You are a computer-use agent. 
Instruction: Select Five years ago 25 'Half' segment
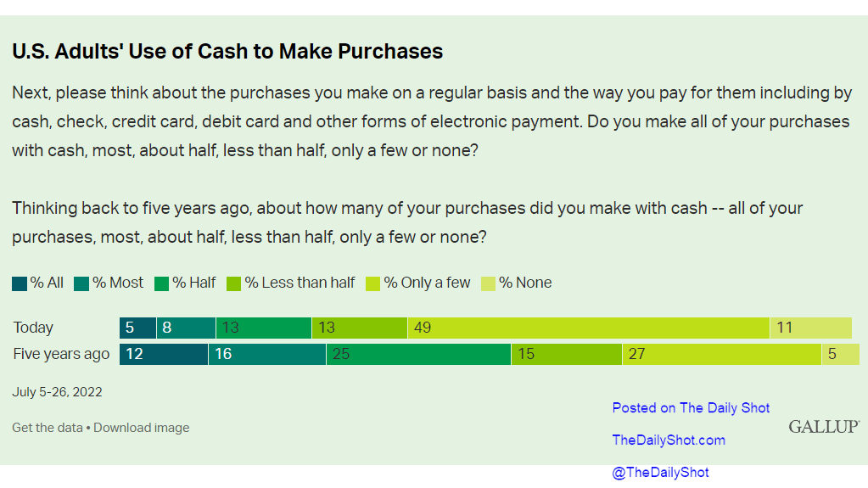tap(418, 355)
